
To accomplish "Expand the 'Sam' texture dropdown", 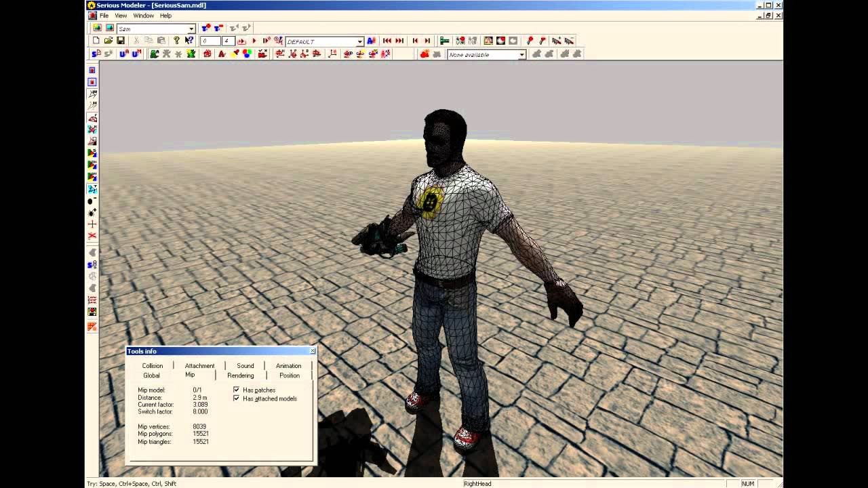I will pyautogui.click(x=191, y=29).
